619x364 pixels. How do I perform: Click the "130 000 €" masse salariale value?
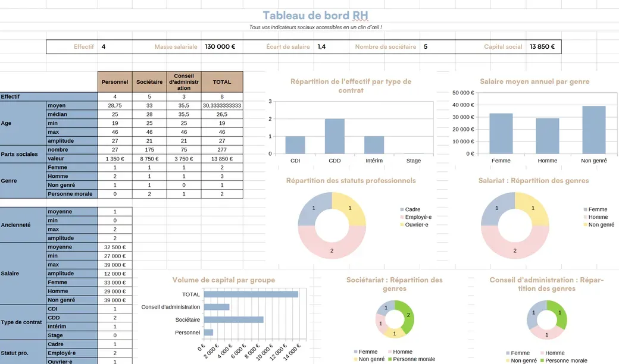click(220, 46)
